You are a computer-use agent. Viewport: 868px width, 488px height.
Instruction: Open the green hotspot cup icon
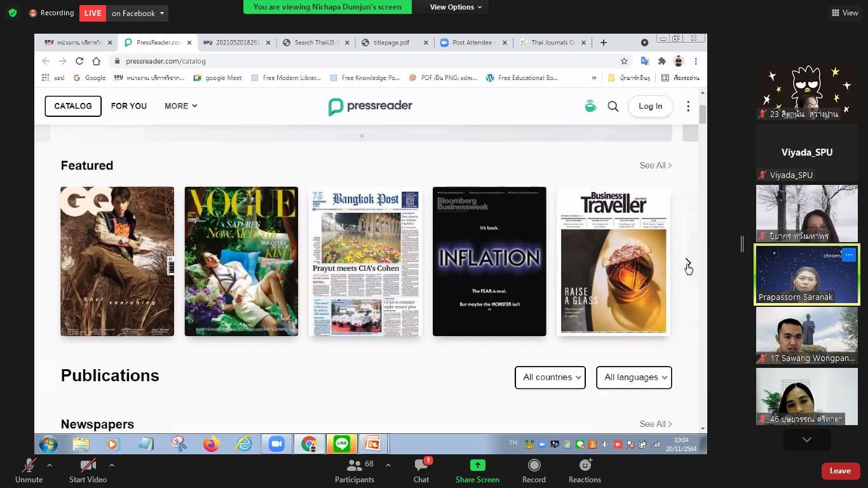pyautogui.click(x=590, y=106)
